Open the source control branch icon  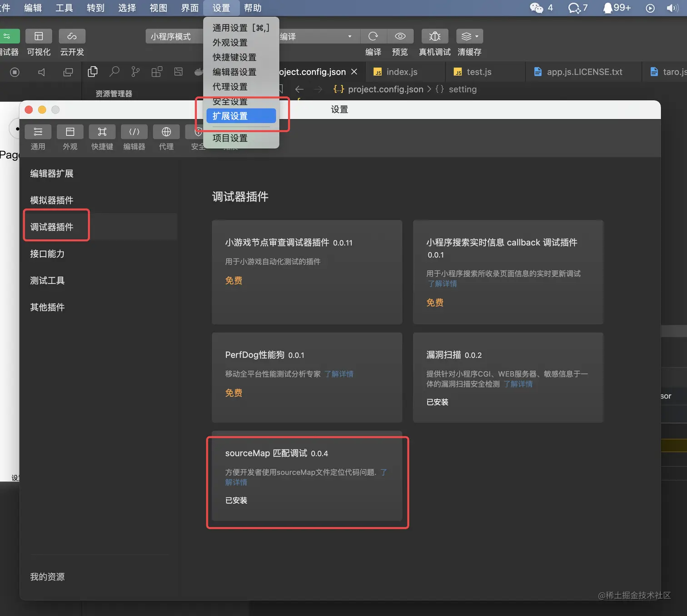coord(135,71)
